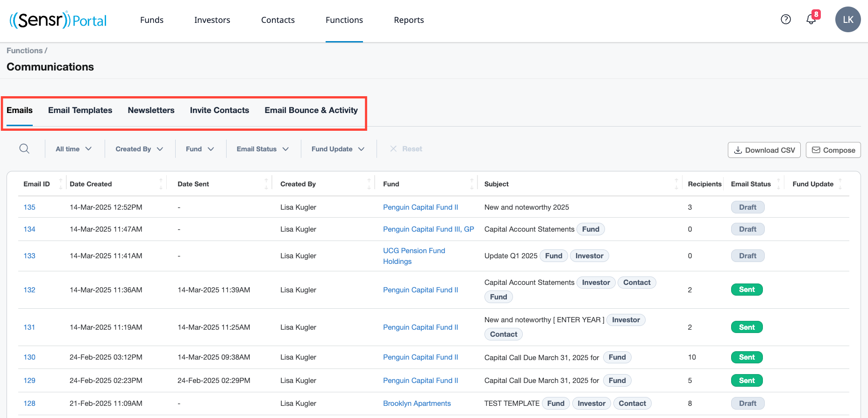This screenshot has width=868, height=418.
Task: Click the Download CSV button
Action: [x=764, y=150]
